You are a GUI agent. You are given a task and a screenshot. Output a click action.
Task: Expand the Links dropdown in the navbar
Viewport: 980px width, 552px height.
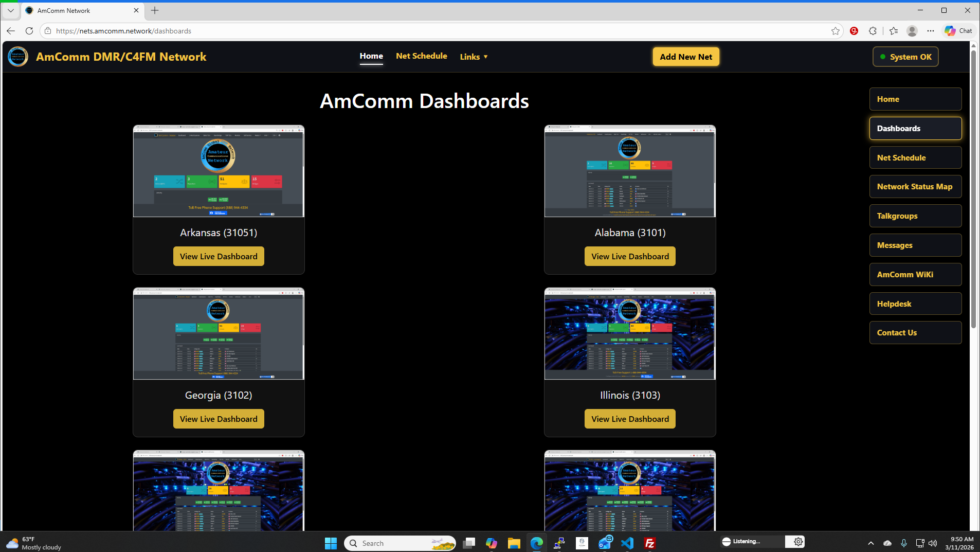473,57
